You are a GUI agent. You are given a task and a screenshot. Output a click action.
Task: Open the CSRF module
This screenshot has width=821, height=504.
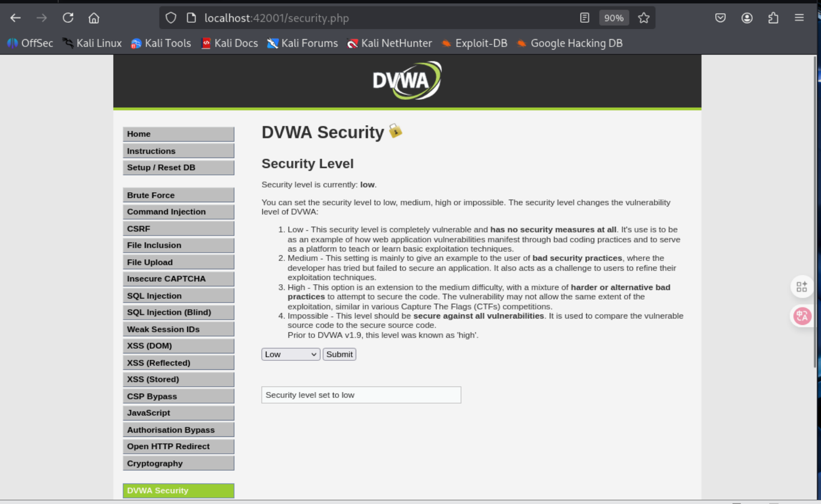click(x=179, y=229)
